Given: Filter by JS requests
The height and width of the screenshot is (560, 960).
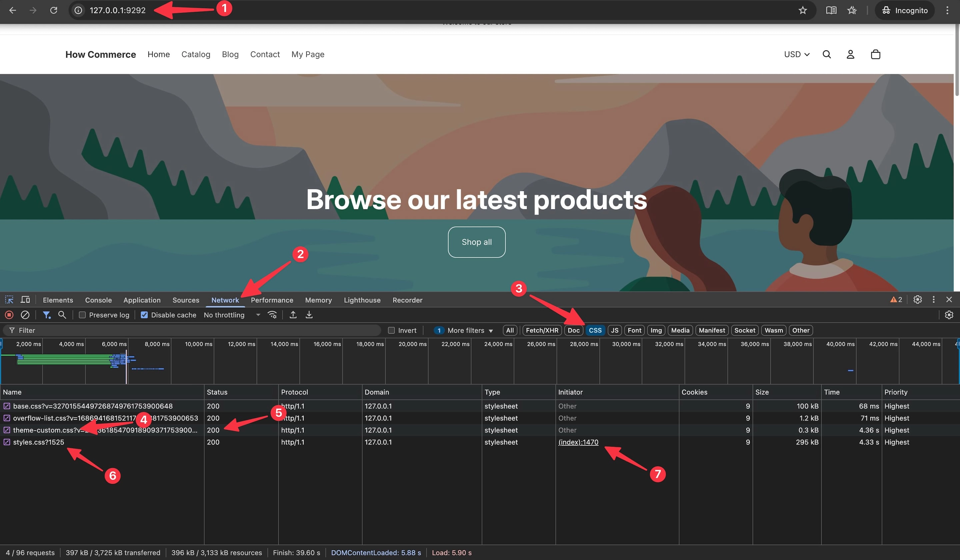Looking at the screenshot, I should tap(614, 331).
